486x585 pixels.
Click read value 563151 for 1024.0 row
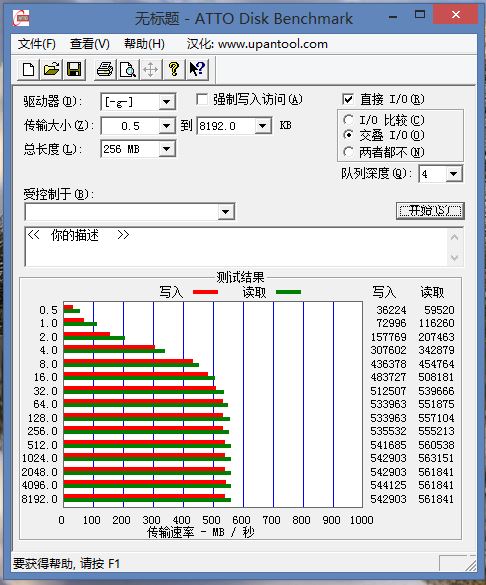(x=436, y=458)
